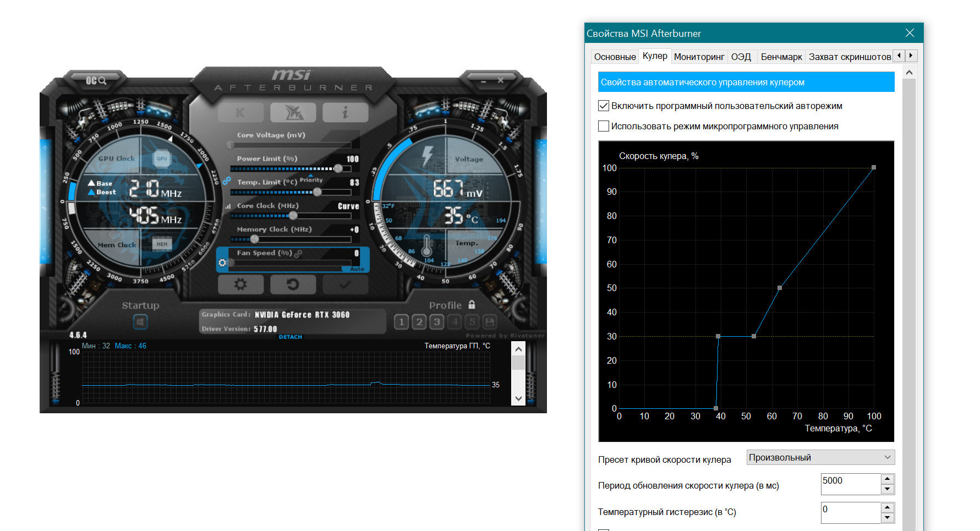The image size is (980, 531).
Task: Open the OC Scanner tool
Action: pos(95,81)
